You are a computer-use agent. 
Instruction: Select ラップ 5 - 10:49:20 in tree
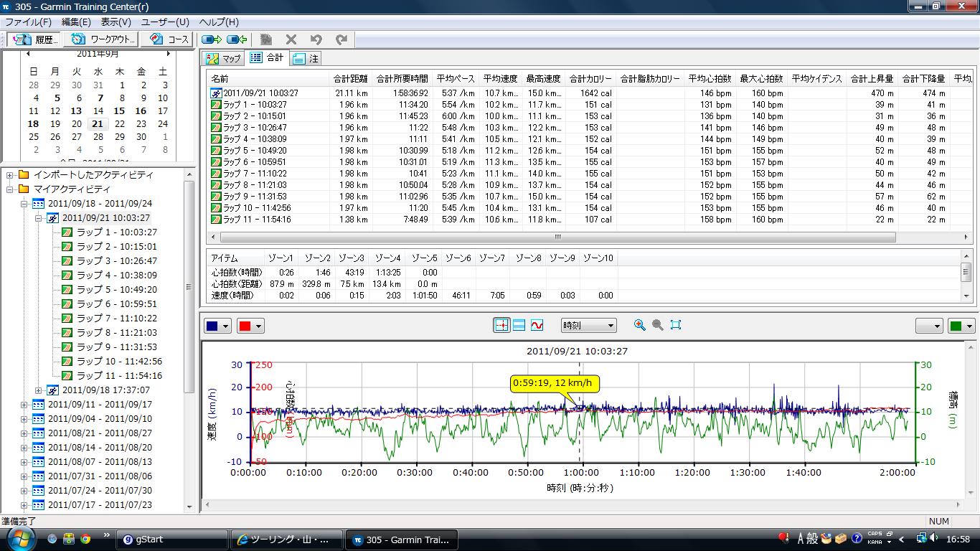[x=117, y=289]
